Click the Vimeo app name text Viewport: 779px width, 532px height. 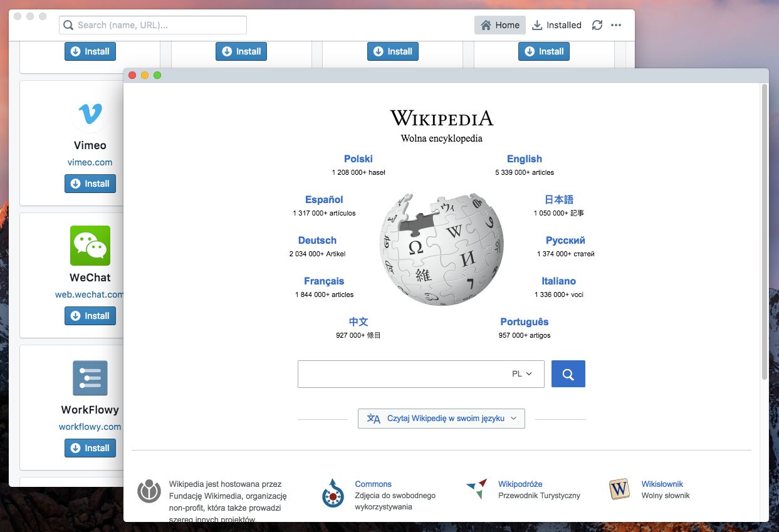pos(90,145)
